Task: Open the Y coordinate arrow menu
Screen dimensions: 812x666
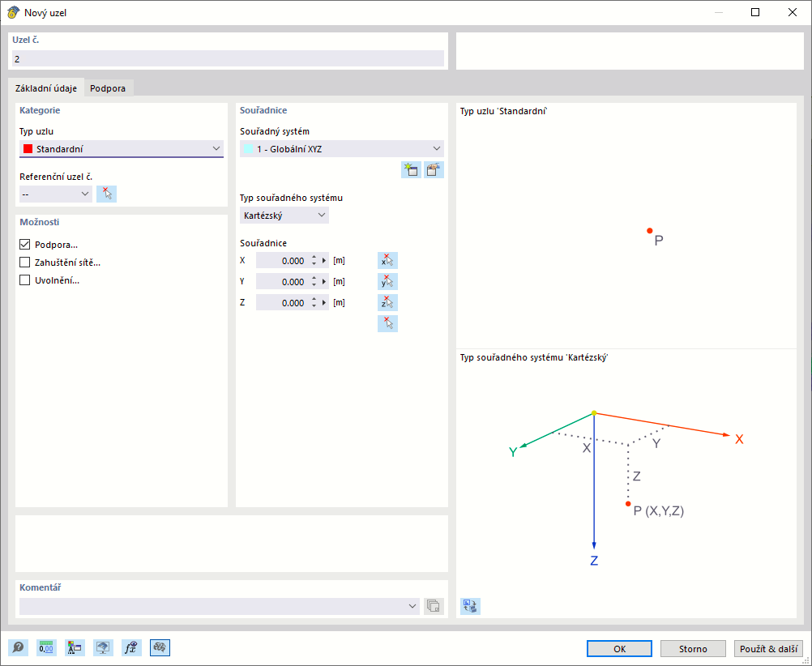Action: (x=324, y=282)
